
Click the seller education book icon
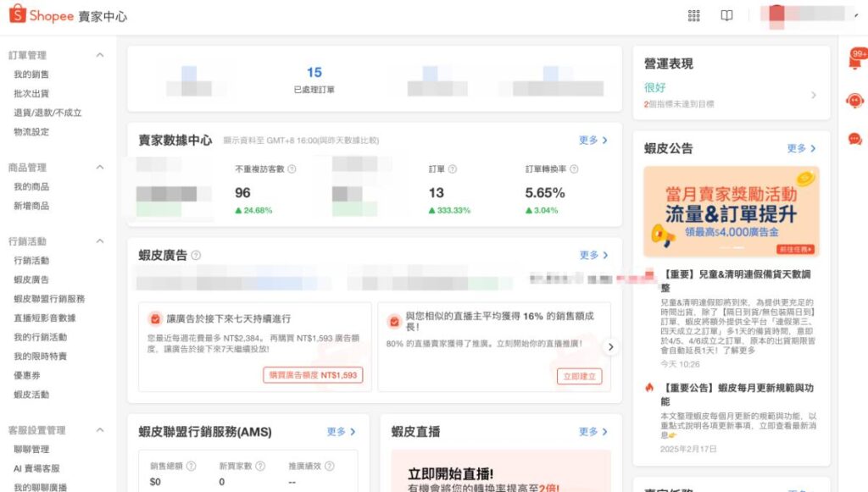(x=726, y=15)
